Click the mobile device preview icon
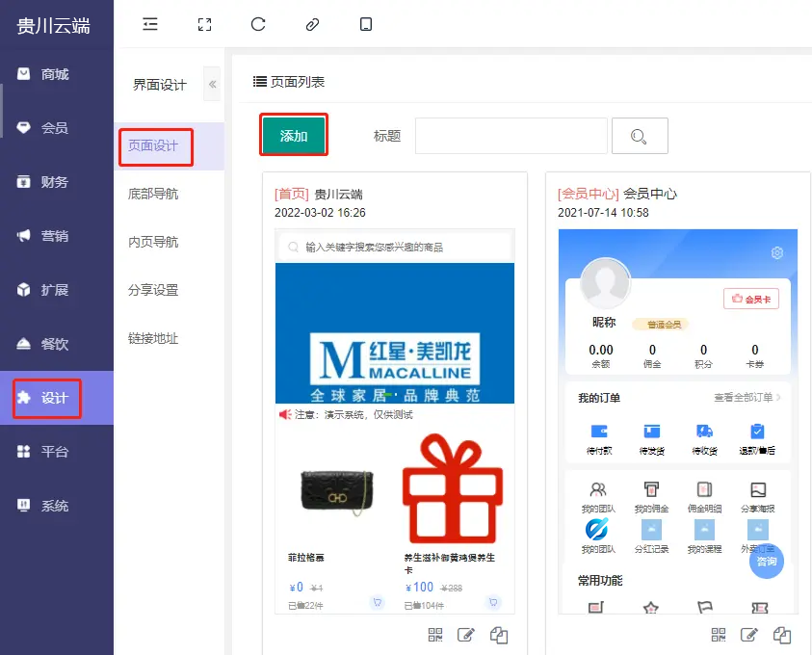This screenshot has width=812, height=655. tap(366, 24)
